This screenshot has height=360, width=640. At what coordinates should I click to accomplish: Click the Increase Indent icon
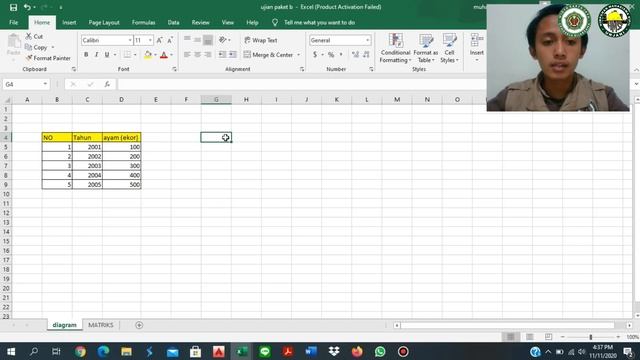point(233,55)
